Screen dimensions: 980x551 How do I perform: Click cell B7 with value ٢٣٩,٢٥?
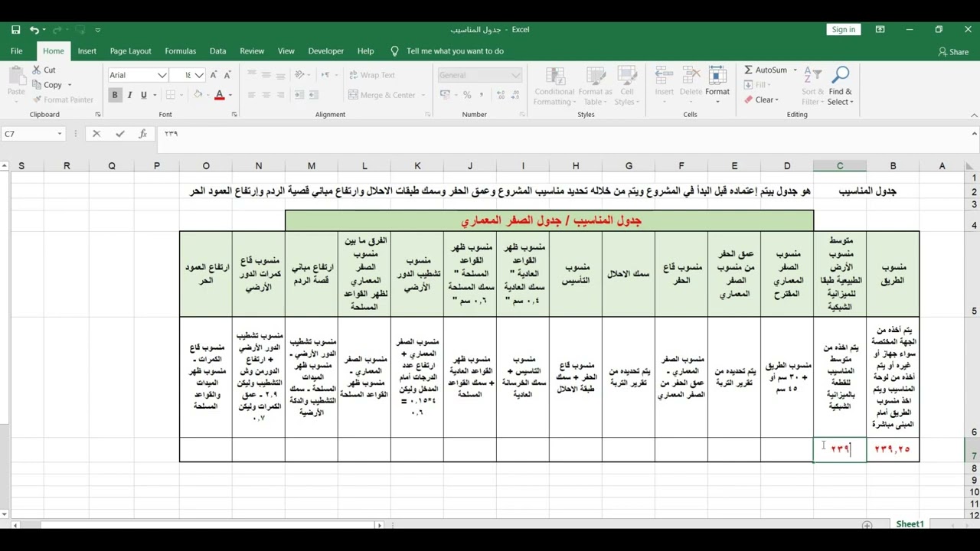click(893, 450)
